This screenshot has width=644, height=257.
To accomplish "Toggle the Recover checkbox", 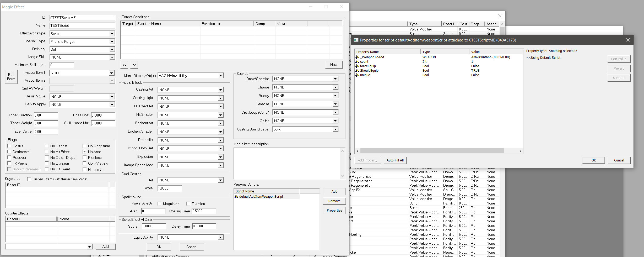I will pyautogui.click(x=9, y=158).
